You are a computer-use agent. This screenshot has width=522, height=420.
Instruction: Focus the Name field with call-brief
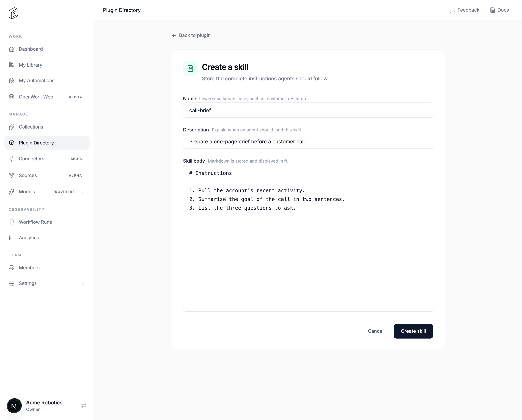(308, 110)
